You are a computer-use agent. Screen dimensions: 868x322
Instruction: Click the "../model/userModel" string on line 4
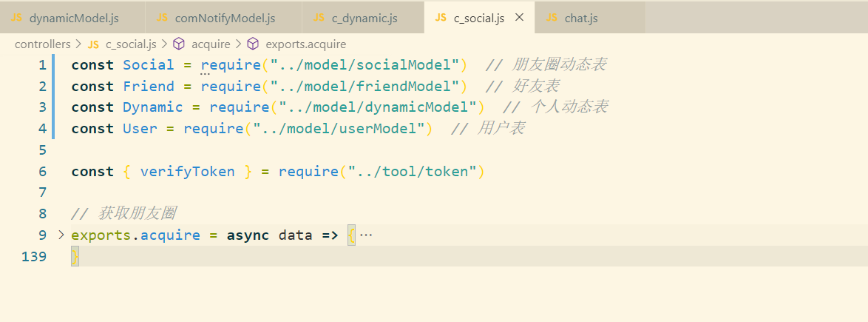(x=339, y=129)
